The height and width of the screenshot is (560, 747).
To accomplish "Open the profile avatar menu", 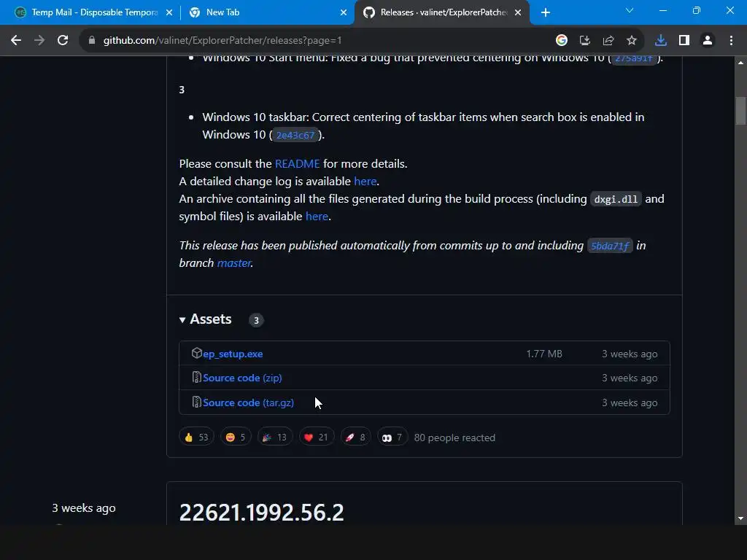I will (708, 41).
